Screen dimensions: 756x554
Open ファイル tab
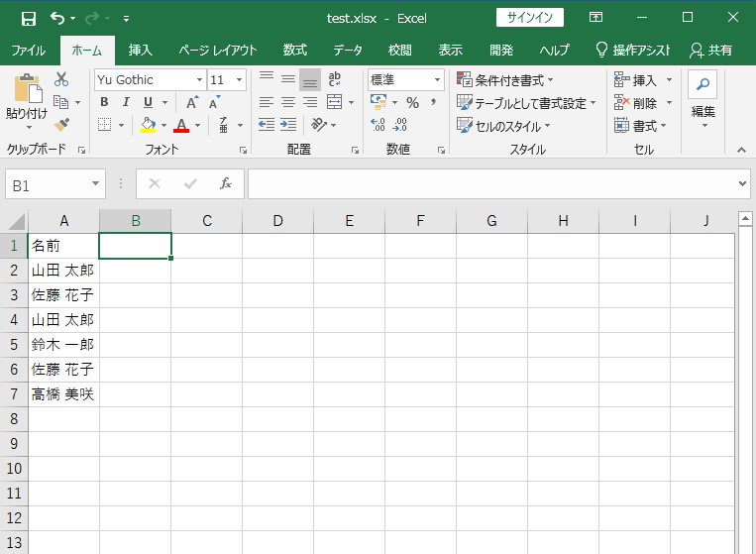point(28,51)
